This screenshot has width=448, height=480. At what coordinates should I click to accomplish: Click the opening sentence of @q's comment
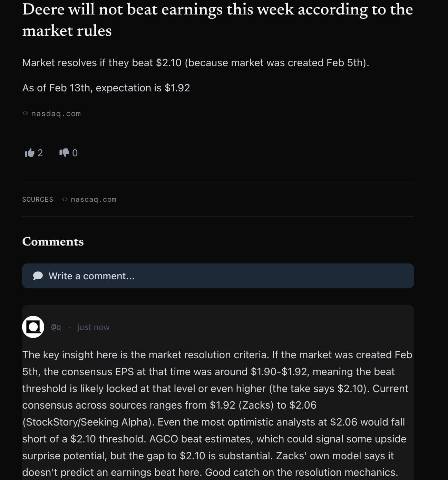pos(145,355)
